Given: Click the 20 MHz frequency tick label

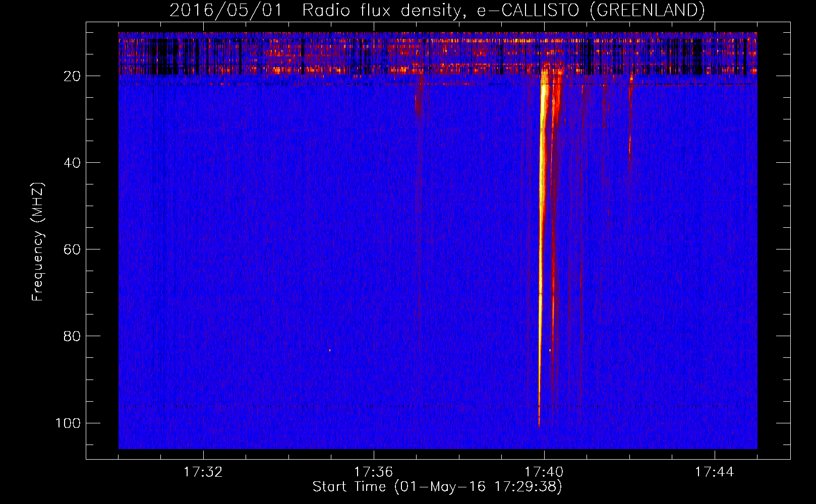Looking at the screenshot, I should [72, 76].
